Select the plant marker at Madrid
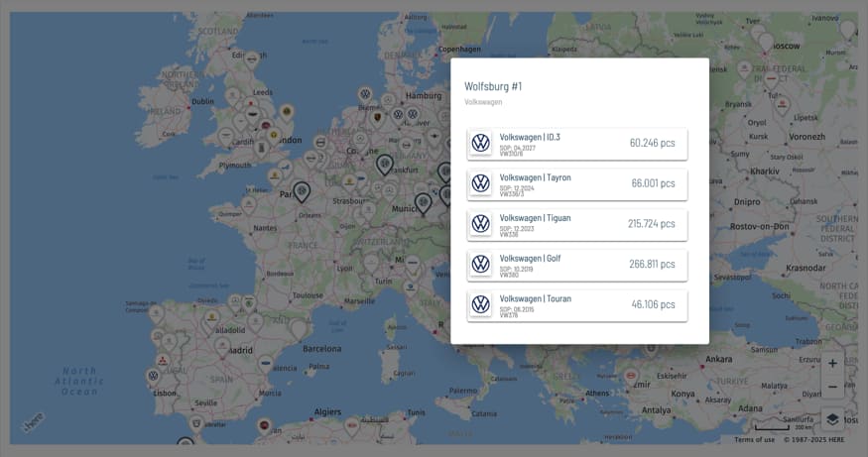 point(222,349)
